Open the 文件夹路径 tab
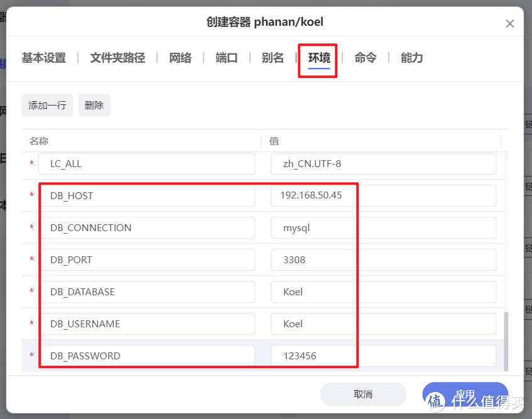The image size is (532, 419). pos(117,57)
